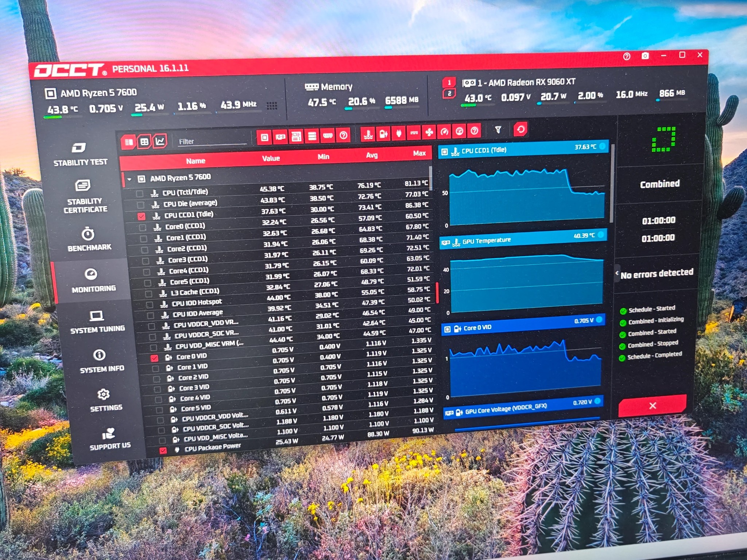The height and width of the screenshot is (560, 747).
Task: Check the CPU Die (average) row checkbox
Action: click(140, 205)
